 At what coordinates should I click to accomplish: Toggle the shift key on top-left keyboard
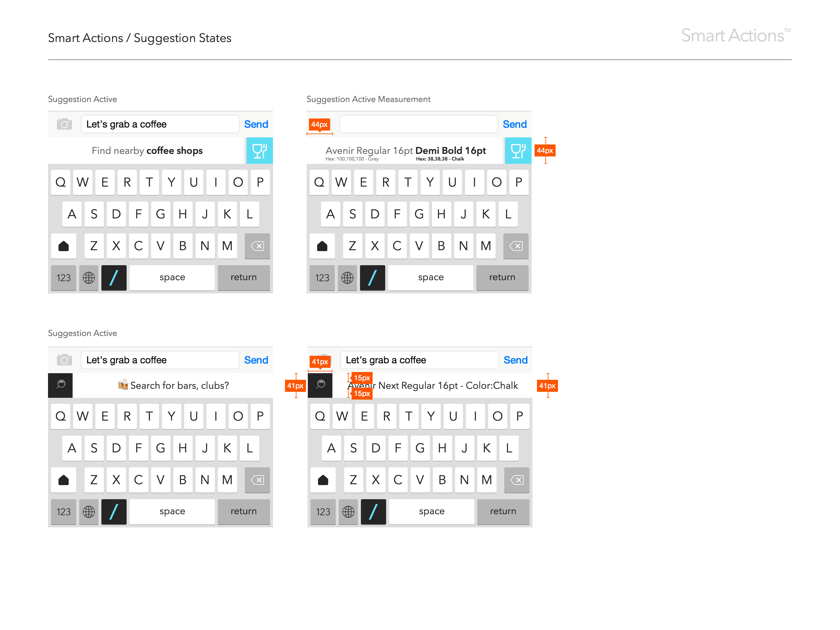click(x=63, y=246)
